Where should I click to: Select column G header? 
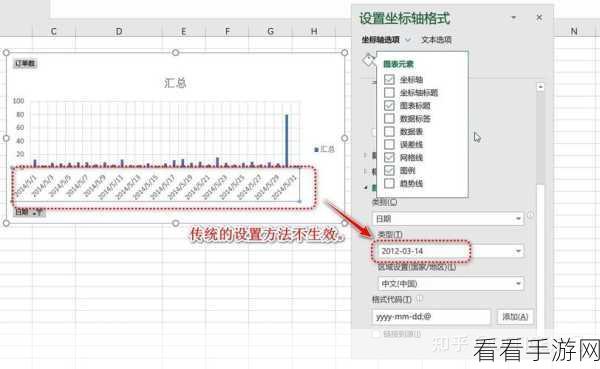point(271,31)
